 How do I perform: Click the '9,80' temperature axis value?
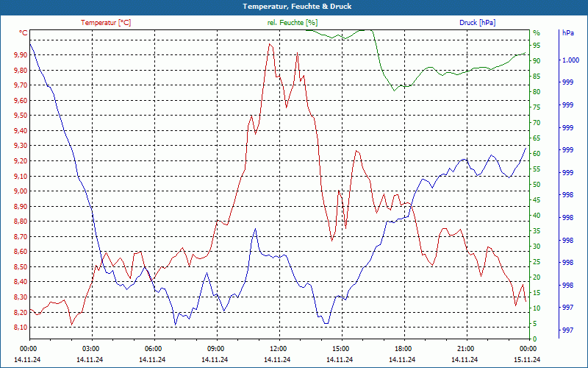[x=21, y=70]
